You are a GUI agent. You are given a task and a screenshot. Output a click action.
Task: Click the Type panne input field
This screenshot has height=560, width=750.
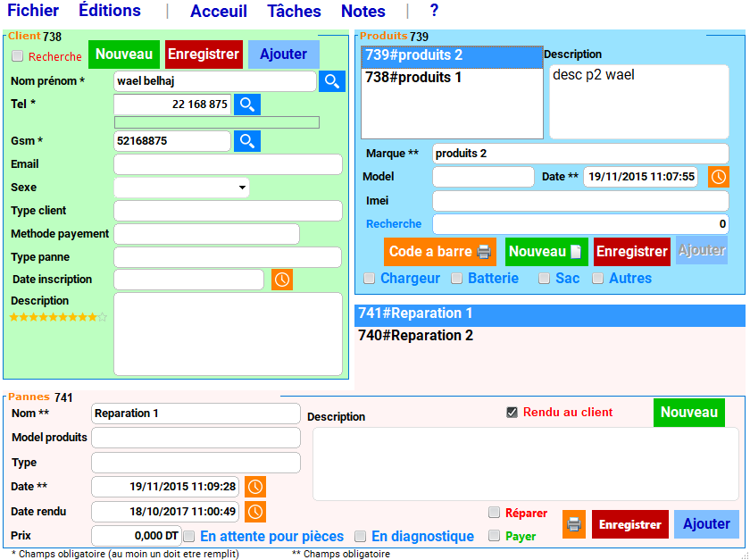click(228, 257)
